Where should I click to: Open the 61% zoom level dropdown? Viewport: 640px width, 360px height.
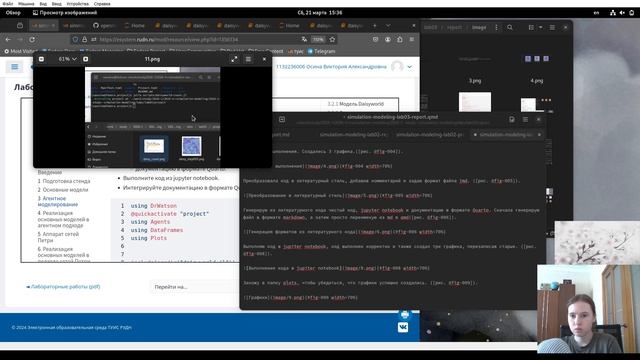pyautogui.click(x=67, y=59)
